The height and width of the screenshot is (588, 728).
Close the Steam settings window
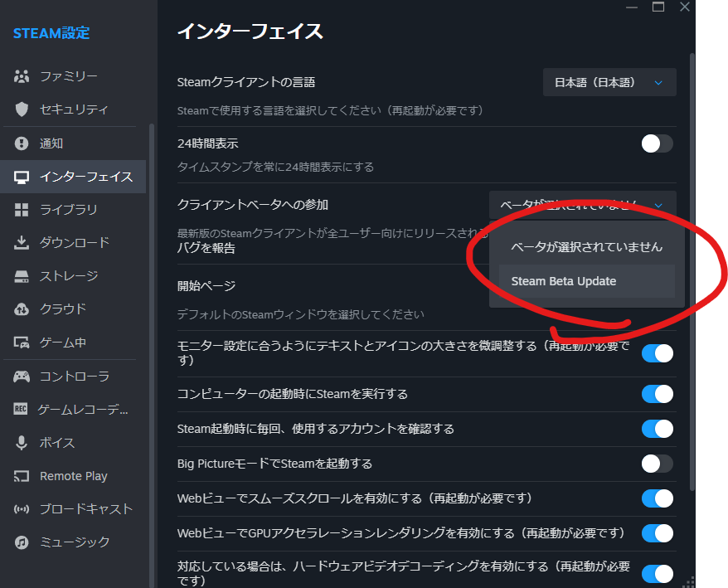[x=684, y=7]
